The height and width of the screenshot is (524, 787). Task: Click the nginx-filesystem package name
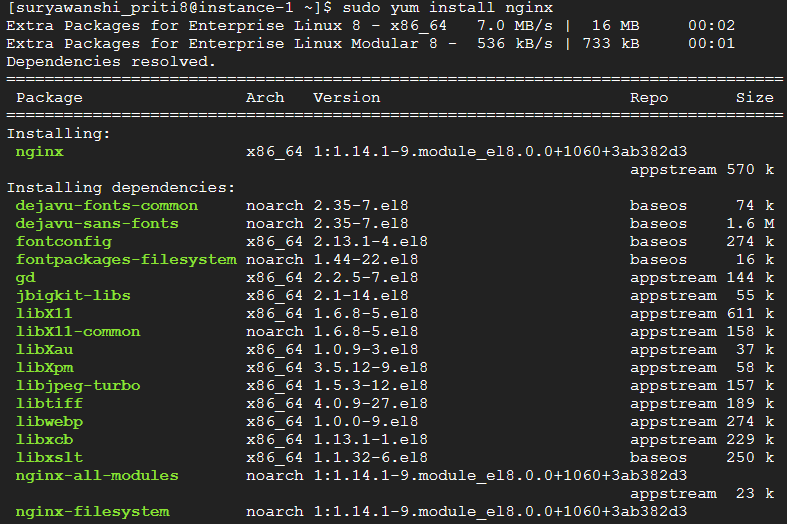click(92, 511)
